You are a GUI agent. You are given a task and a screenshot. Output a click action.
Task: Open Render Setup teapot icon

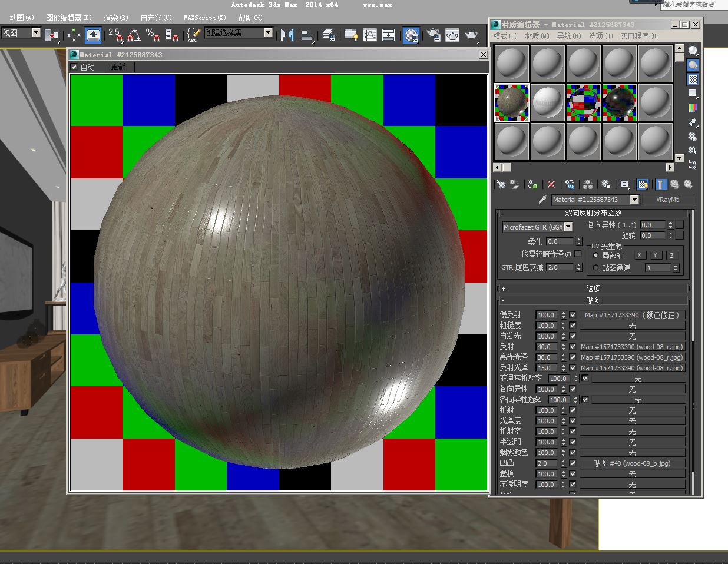[x=434, y=35]
